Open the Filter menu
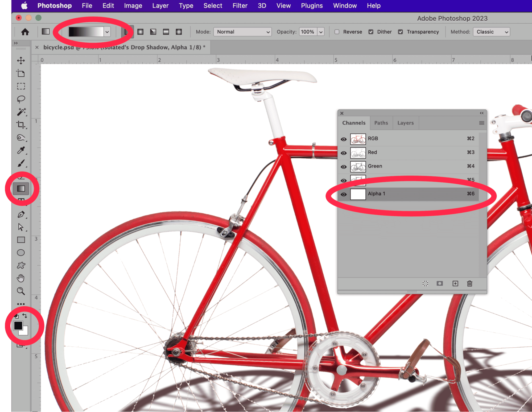 [240, 6]
